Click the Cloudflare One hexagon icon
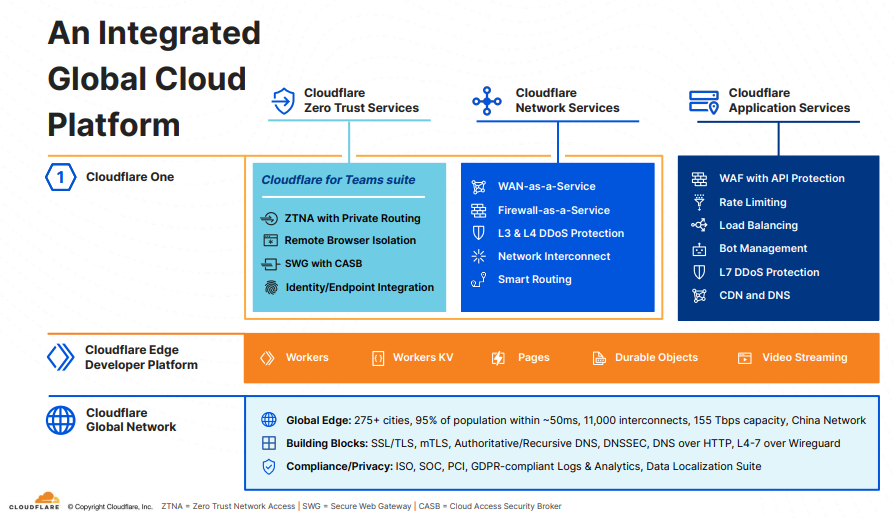The image size is (894, 518). click(x=60, y=177)
